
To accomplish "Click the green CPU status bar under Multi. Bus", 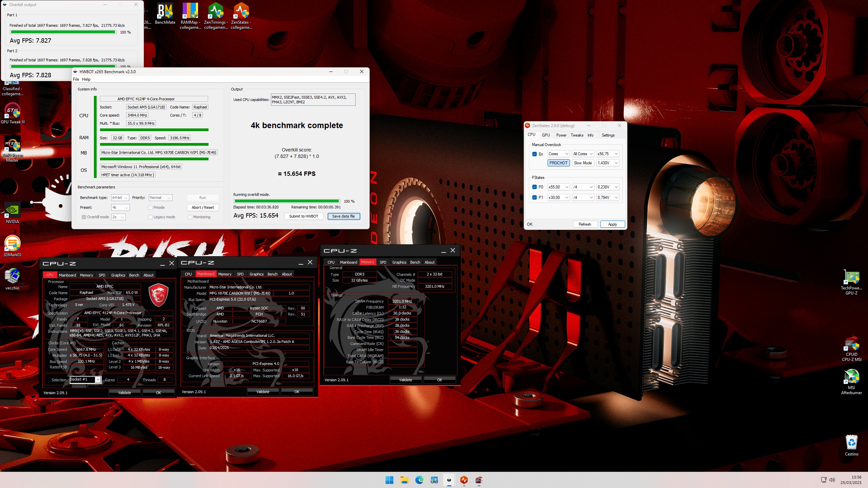I will coord(154,130).
